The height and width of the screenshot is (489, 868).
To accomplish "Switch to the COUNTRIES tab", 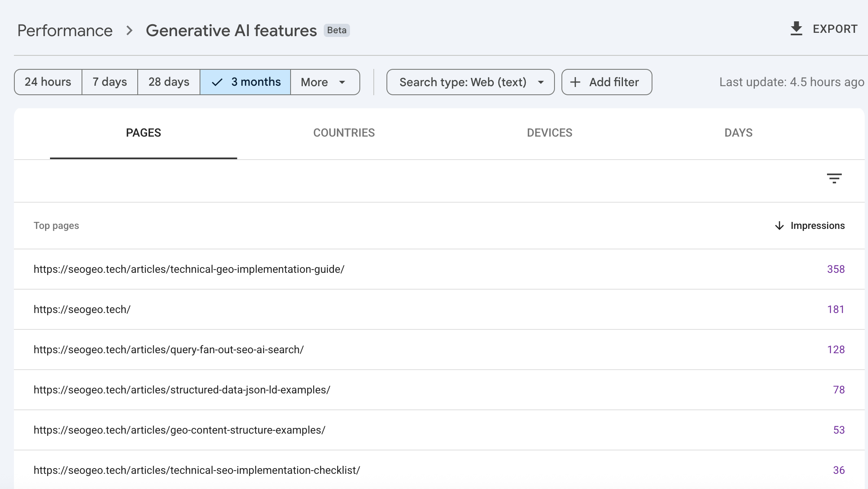I will pos(344,133).
